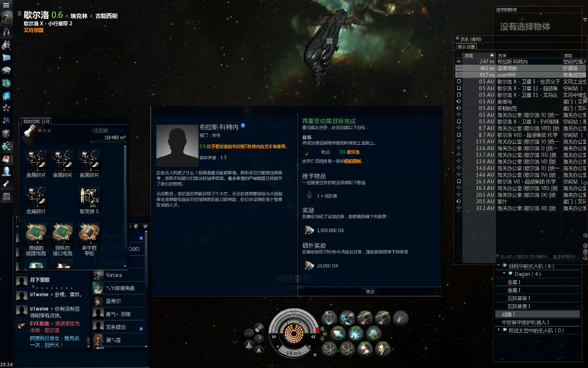Activate fifth module in top HUD row
Viewport: 588px width, 368px height.
[x=400, y=318]
